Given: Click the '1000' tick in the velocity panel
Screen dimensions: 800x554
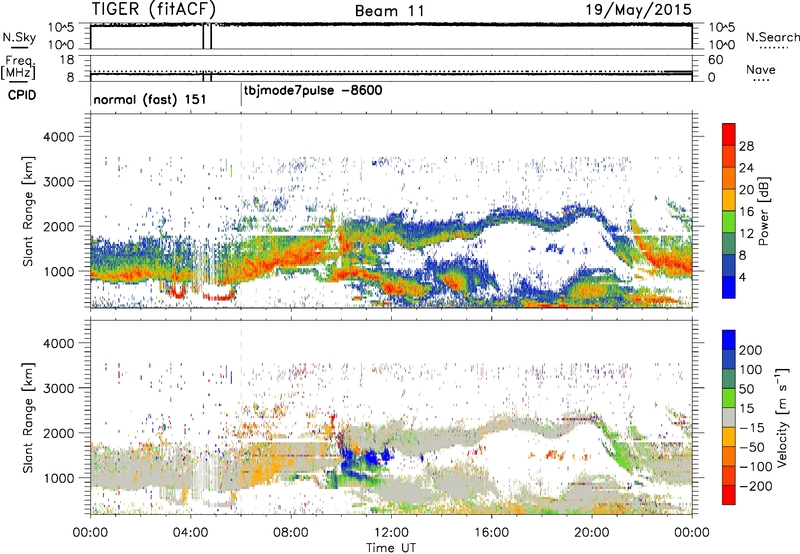Looking at the screenshot, I should click(59, 478).
